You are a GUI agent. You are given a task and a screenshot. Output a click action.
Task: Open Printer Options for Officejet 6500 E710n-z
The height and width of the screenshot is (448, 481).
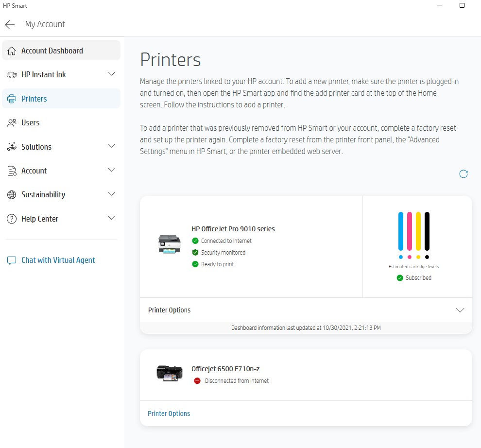pyautogui.click(x=169, y=413)
